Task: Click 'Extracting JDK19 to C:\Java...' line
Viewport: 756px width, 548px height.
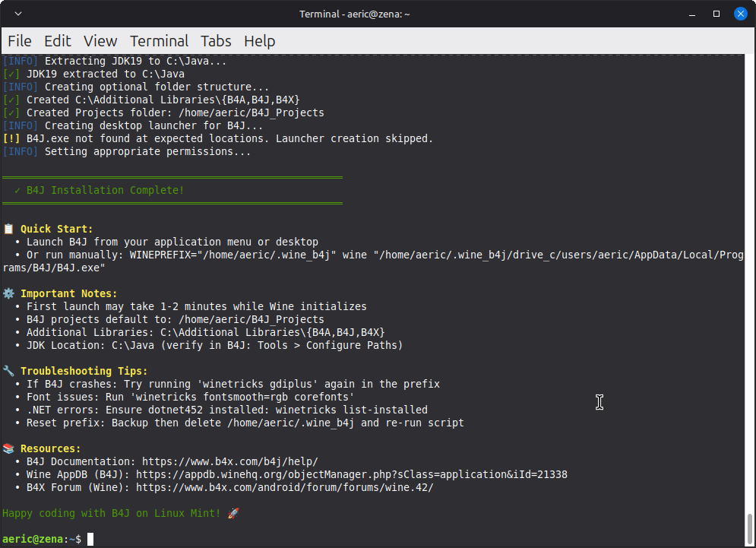Action: 115,61
